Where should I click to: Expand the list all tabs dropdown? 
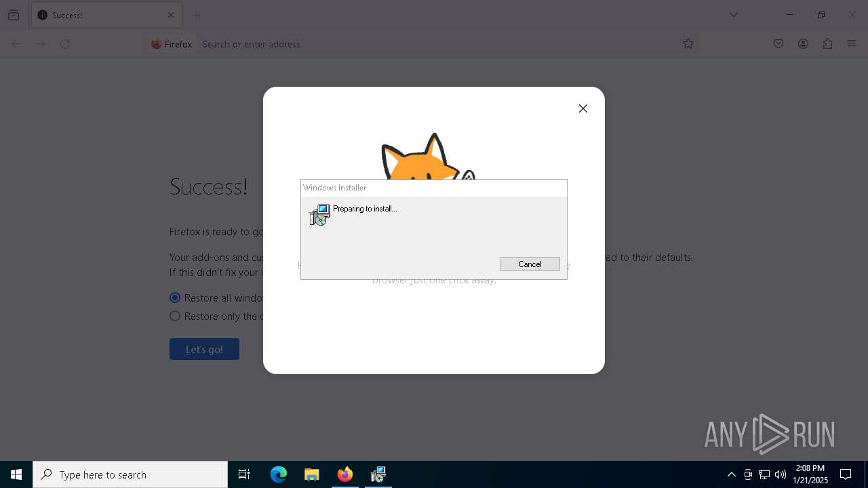(x=734, y=15)
